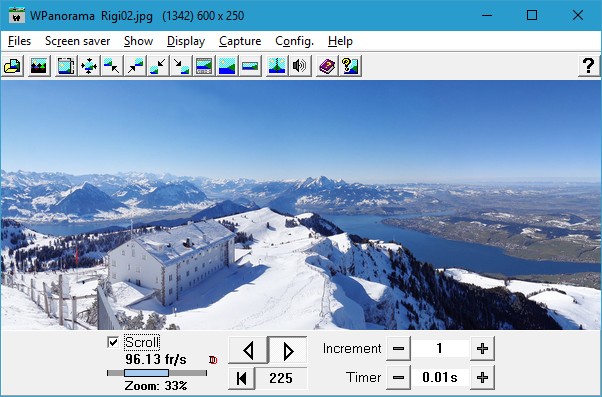Uncheck the Scroll checkbox

[x=113, y=342]
